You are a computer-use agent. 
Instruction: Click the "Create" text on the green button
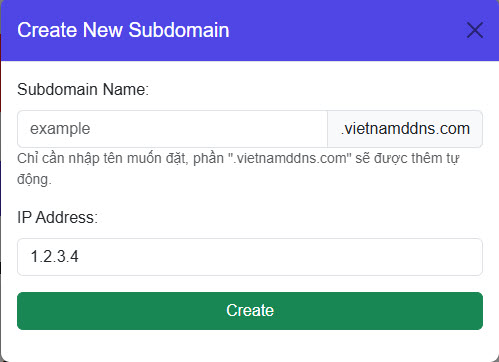[250, 310]
